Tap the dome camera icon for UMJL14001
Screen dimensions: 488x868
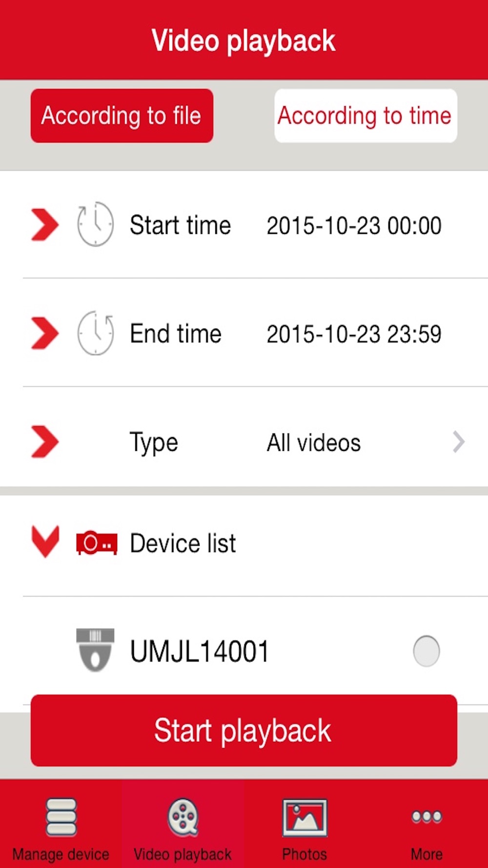(95, 650)
